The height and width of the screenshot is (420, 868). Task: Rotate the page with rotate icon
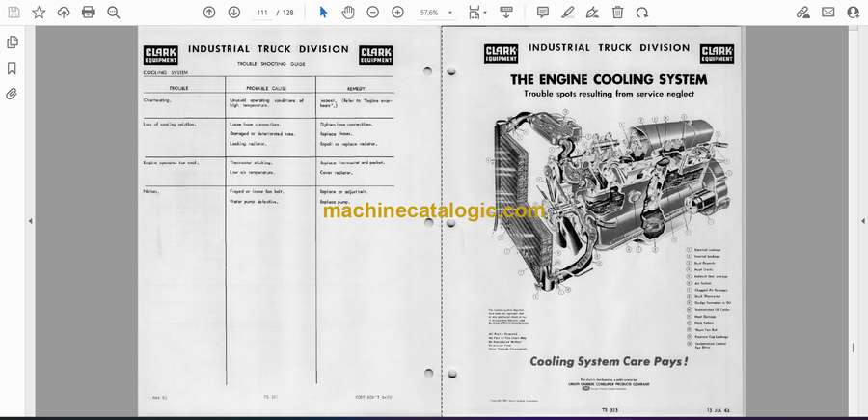(x=642, y=13)
